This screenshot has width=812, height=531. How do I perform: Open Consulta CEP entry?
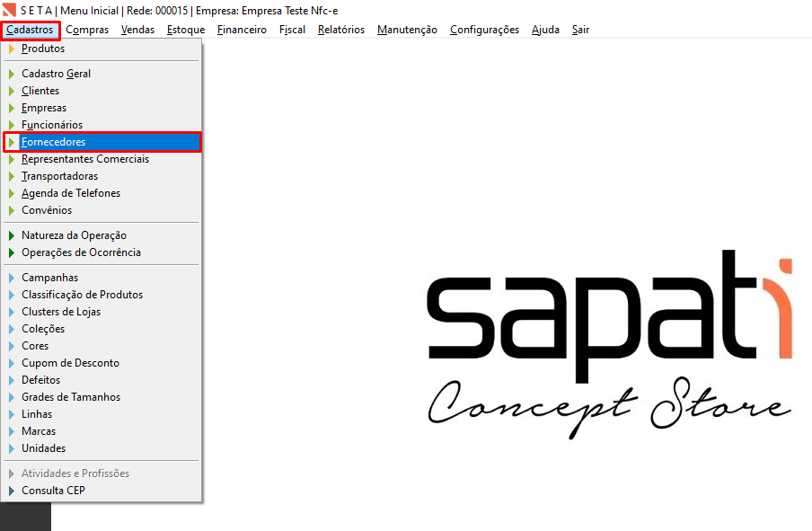click(x=101, y=491)
